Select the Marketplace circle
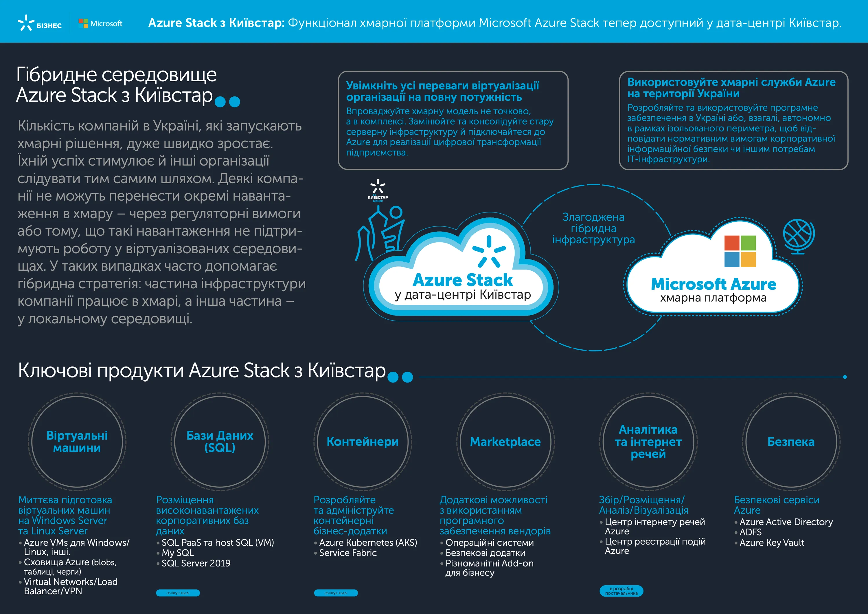Image resolution: width=868 pixels, height=614 pixels. [x=505, y=441]
